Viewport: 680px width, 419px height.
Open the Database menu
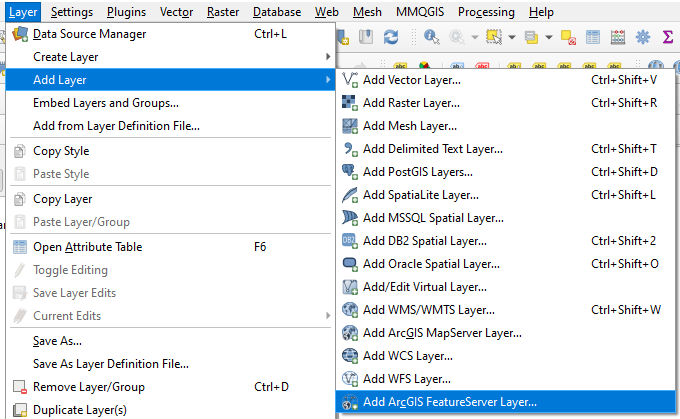(277, 12)
